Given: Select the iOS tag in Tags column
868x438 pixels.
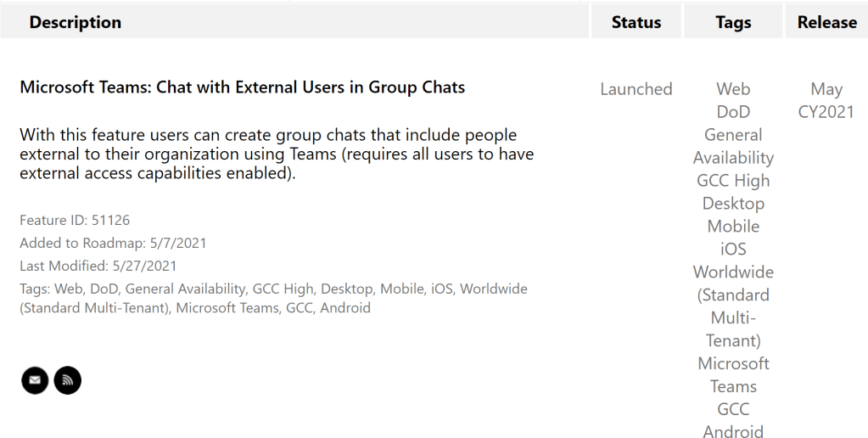Looking at the screenshot, I should [733, 250].
